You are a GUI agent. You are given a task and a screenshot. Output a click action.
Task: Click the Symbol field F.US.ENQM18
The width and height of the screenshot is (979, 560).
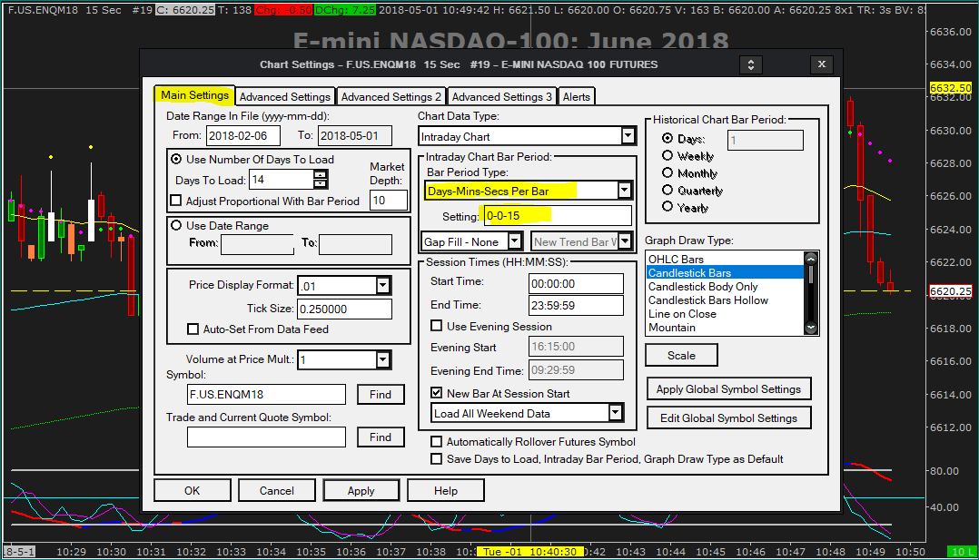[x=266, y=395]
